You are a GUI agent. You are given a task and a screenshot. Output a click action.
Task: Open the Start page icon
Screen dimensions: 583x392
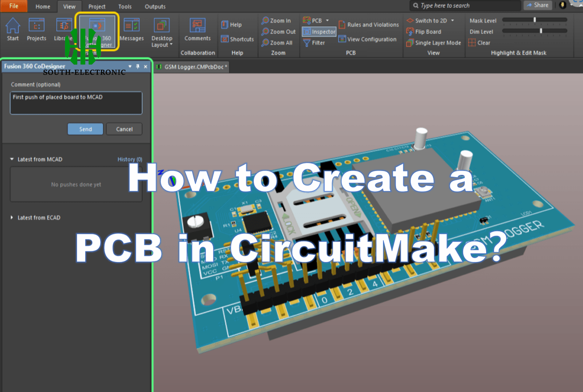click(x=13, y=29)
